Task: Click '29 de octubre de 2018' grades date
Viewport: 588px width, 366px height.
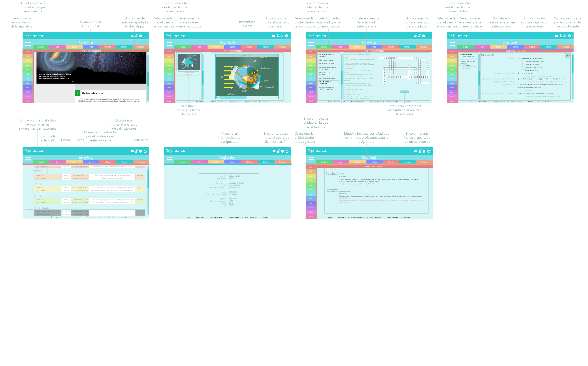Action: click(80, 176)
